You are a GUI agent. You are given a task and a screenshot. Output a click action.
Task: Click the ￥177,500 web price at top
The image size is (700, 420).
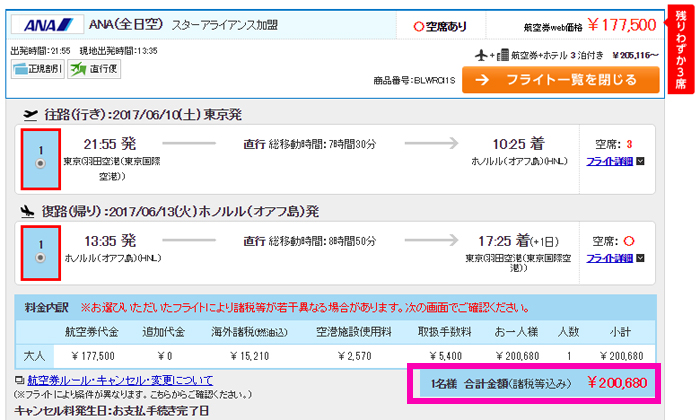622,25
